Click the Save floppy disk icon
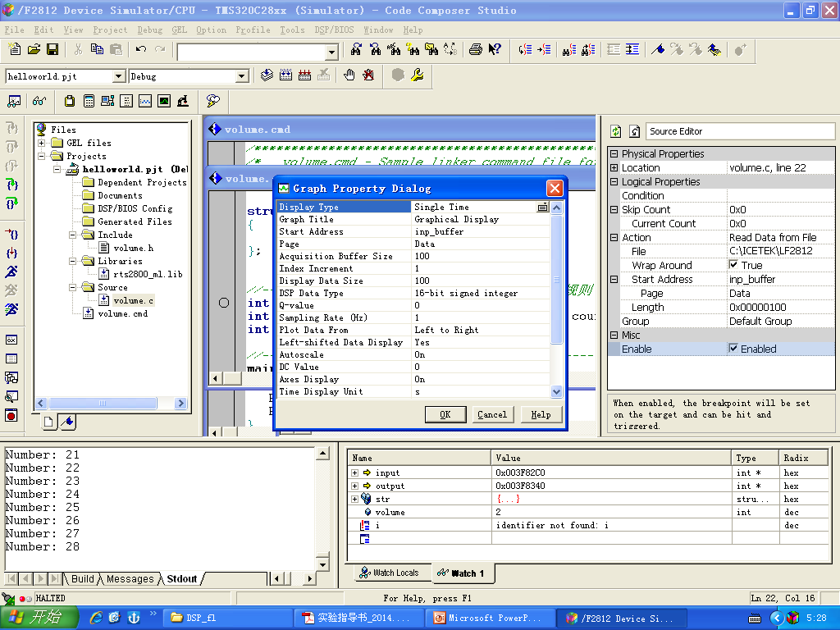This screenshot has height=630, width=840. (52, 50)
